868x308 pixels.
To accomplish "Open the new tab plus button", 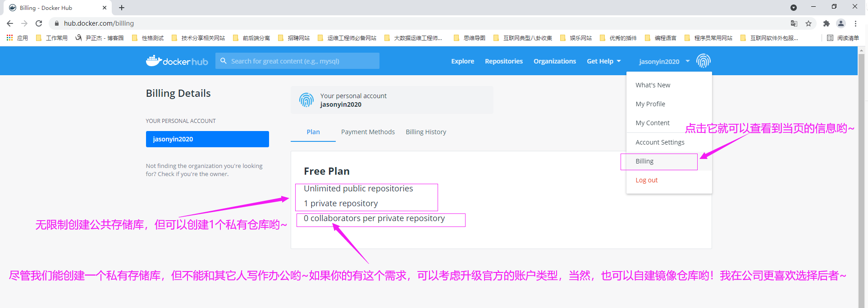I will click(x=122, y=8).
